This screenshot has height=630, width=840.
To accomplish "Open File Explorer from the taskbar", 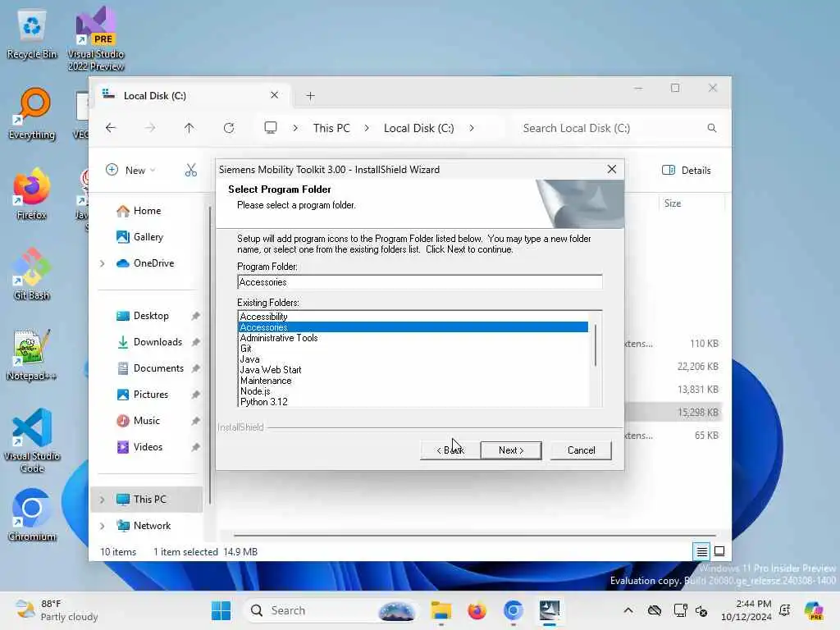I will point(441,610).
